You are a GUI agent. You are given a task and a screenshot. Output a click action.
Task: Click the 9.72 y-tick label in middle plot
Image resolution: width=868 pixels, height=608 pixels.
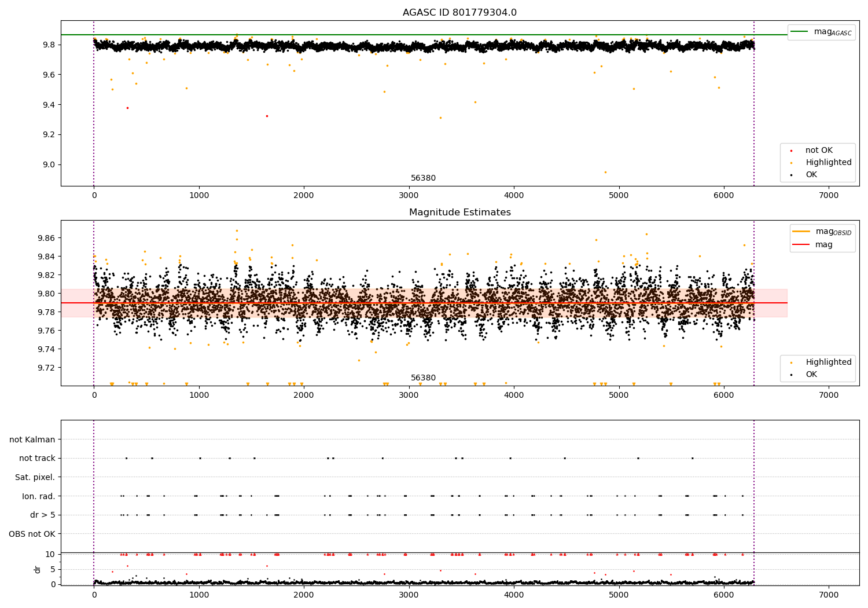(46, 368)
